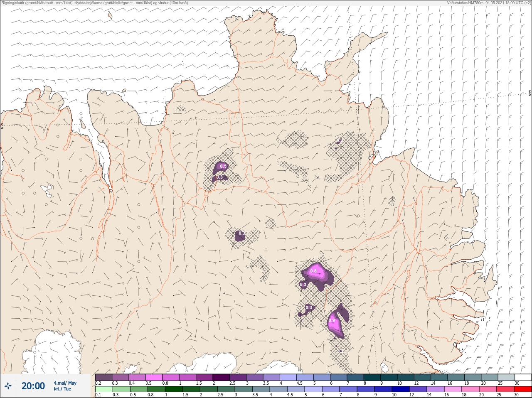This screenshot has width=532, height=398.
Task: Click the 20:00 forecast time label
Action: pos(33,386)
